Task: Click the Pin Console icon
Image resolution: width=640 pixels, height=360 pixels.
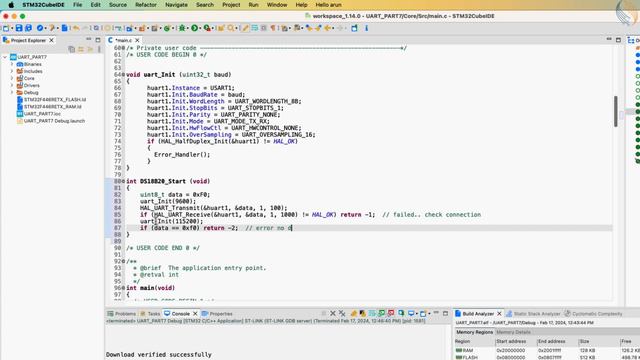Action: (401, 313)
